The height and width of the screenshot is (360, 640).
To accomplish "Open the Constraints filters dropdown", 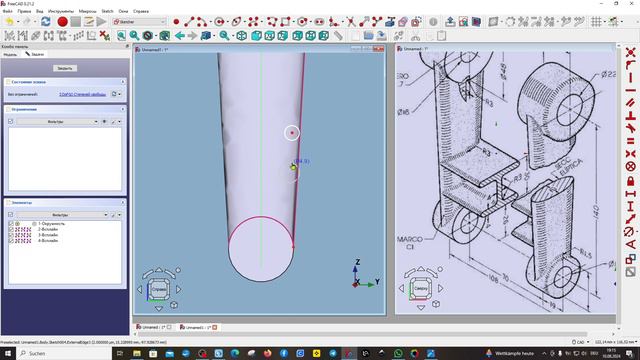I will pyautogui.click(x=58, y=122).
